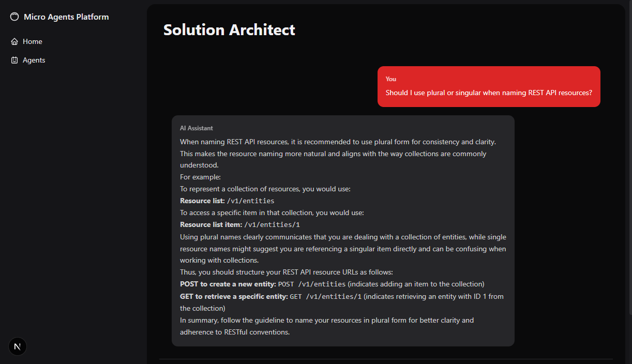
Task: Click the robot symbol beside Agents
Action: pyautogui.click(x=15, y=60)
